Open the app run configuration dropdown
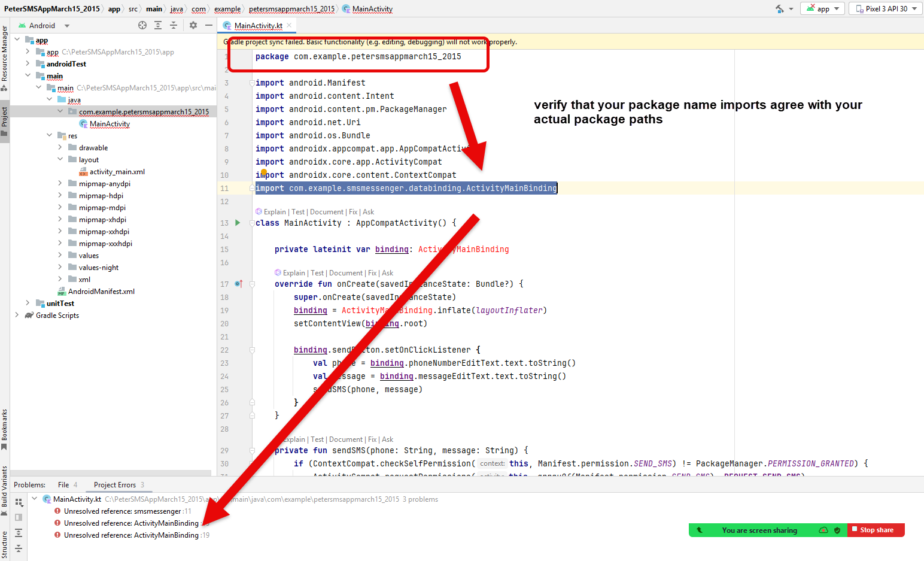The image size is (924, 561). [x=823, y=8]
